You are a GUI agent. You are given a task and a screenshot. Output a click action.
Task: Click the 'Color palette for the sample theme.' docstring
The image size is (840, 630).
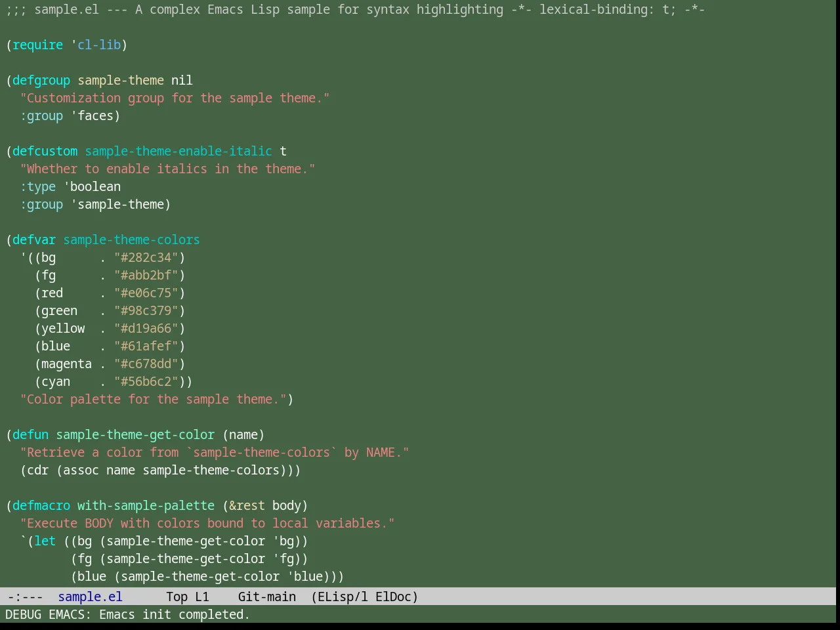point(153,399)
